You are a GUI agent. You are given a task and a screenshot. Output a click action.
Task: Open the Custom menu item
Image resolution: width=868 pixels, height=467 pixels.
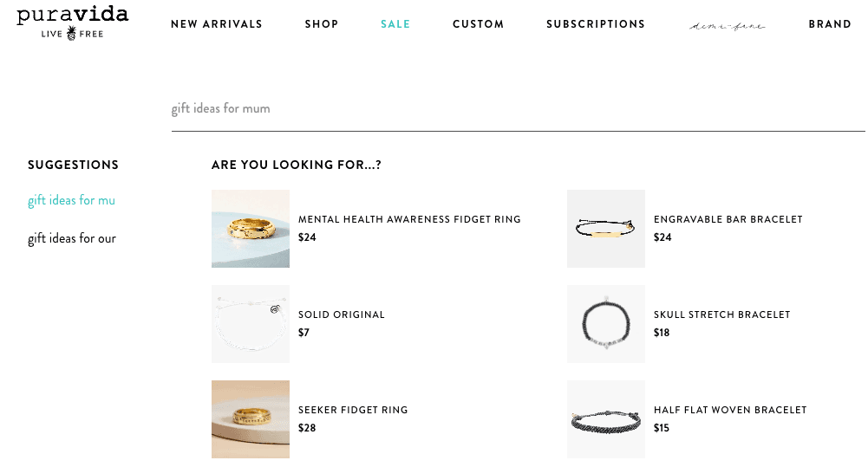[x=479, y=24]
